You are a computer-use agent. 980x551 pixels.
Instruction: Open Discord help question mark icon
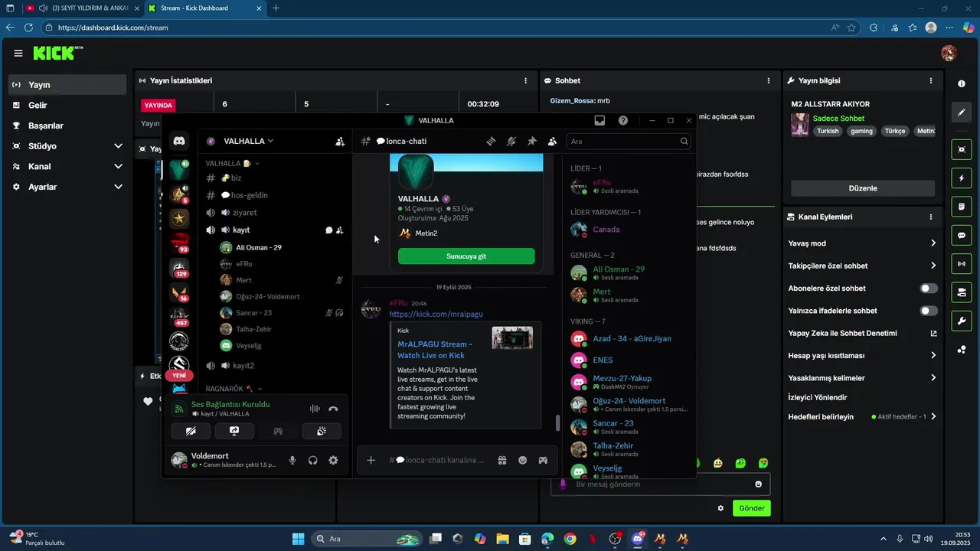tap(623, 120)
